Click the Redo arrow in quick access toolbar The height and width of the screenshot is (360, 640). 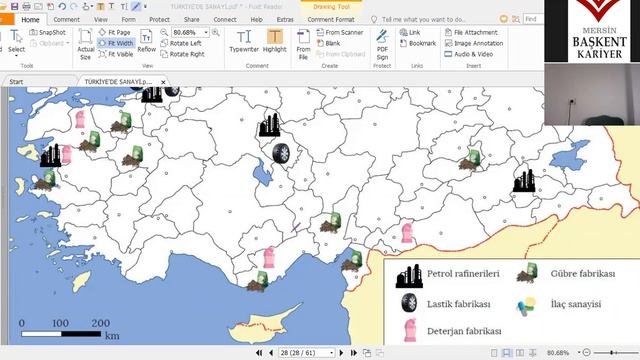pos(74,6)
